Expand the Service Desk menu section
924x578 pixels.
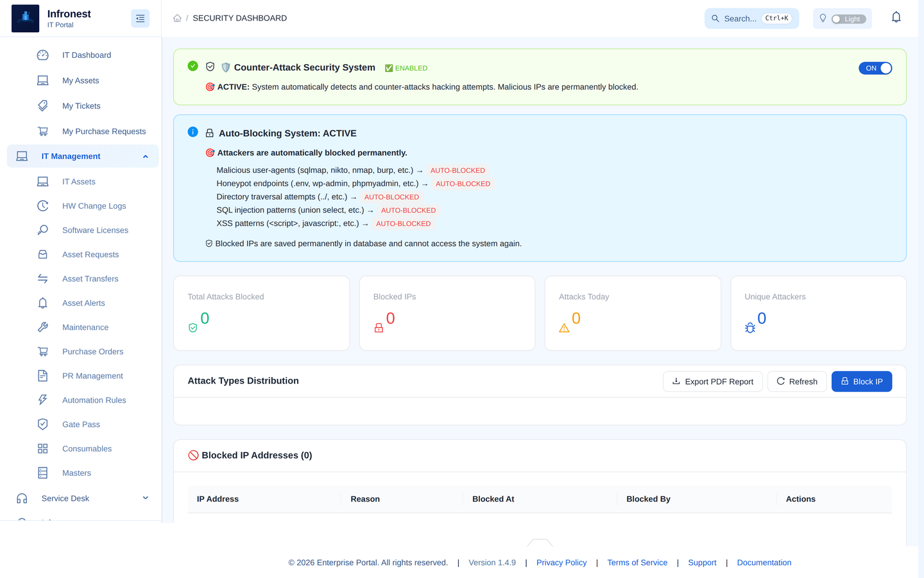pos(83,498)
